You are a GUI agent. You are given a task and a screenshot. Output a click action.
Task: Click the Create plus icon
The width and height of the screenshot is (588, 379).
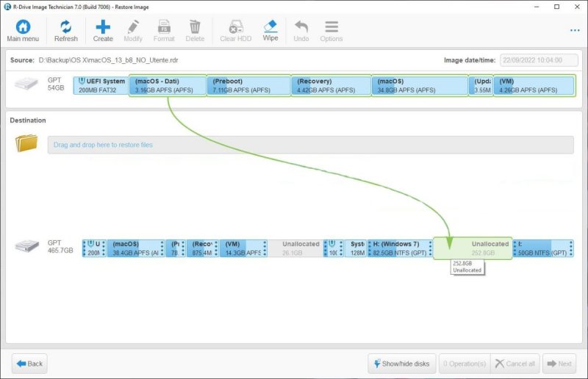coord(103,27)
